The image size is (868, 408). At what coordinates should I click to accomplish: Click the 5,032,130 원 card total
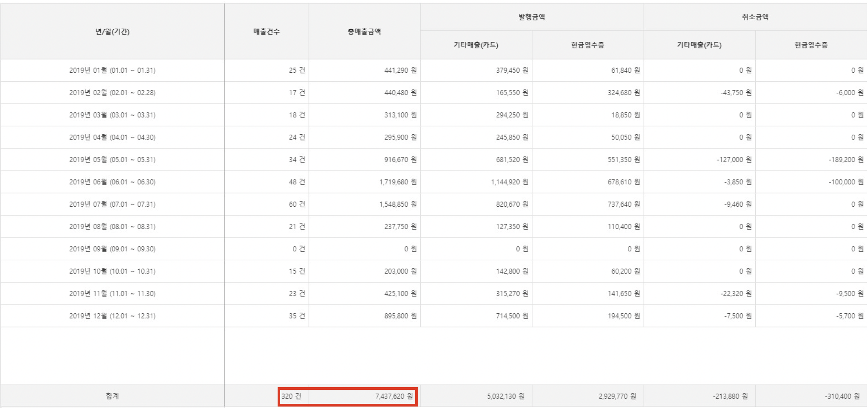506,396
